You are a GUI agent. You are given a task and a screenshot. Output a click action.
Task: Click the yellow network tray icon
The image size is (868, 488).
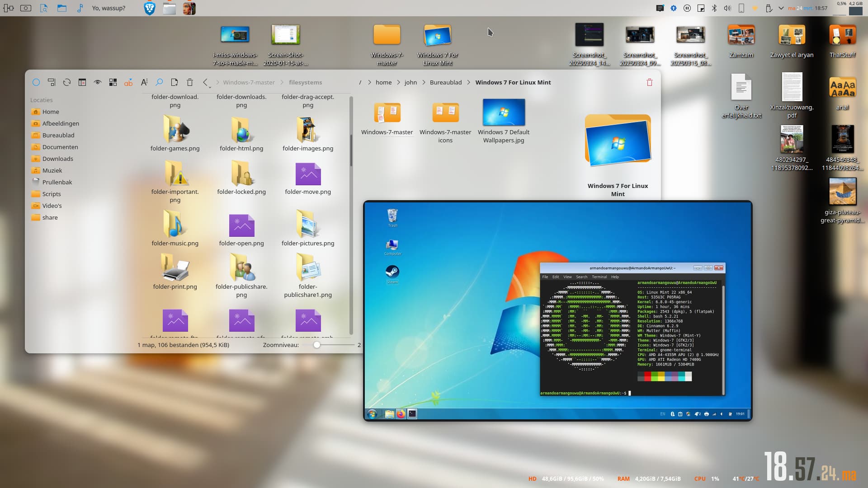[755, 8]
